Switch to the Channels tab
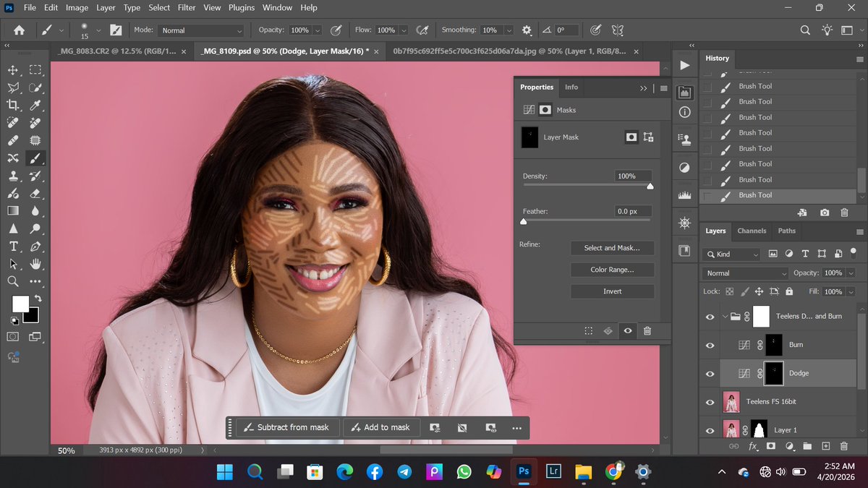The height and width of the screenshot is (488, 868). click(752, 231)
